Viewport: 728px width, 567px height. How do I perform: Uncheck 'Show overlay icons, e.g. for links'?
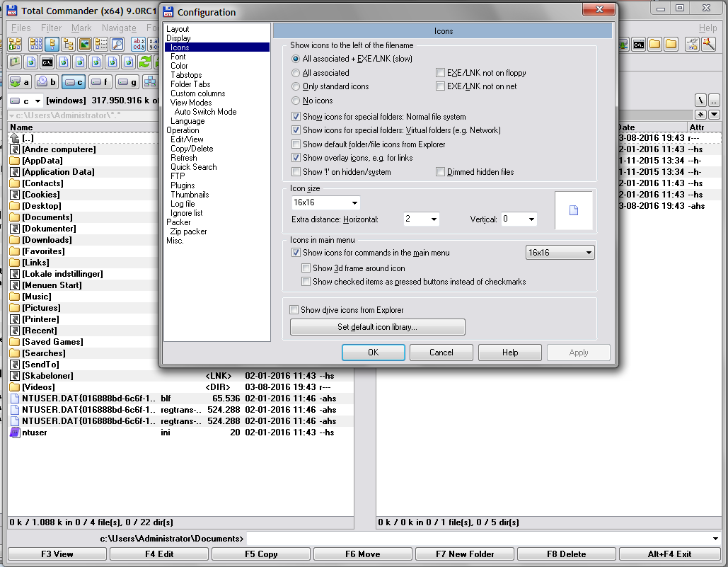(296, 158)
